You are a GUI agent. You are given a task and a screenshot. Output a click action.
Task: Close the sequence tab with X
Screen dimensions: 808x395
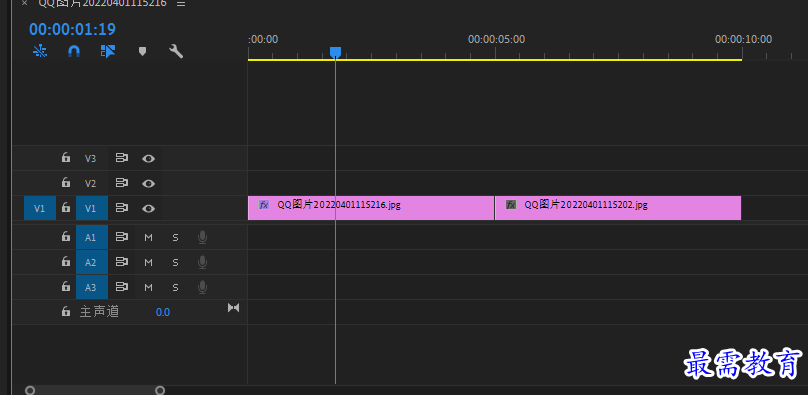tap(24, 3)
